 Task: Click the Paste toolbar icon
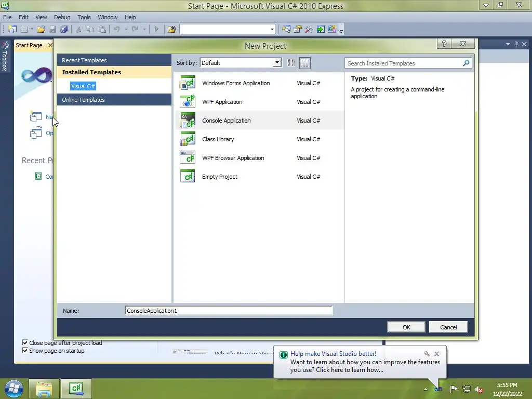coord(102,29)
